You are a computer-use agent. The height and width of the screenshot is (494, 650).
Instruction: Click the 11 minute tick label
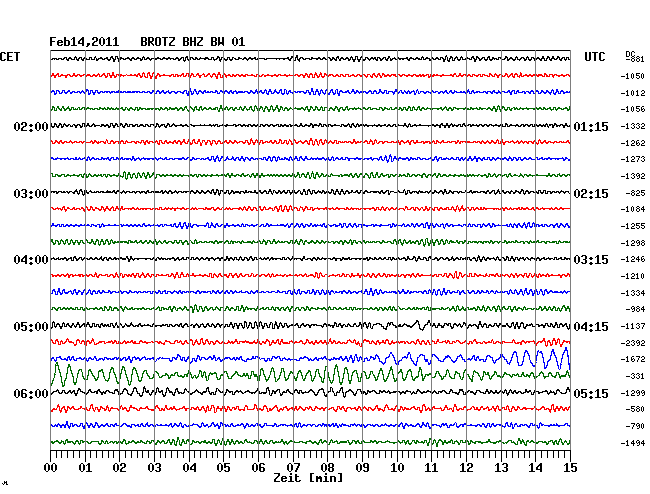[x=431, y=468]
